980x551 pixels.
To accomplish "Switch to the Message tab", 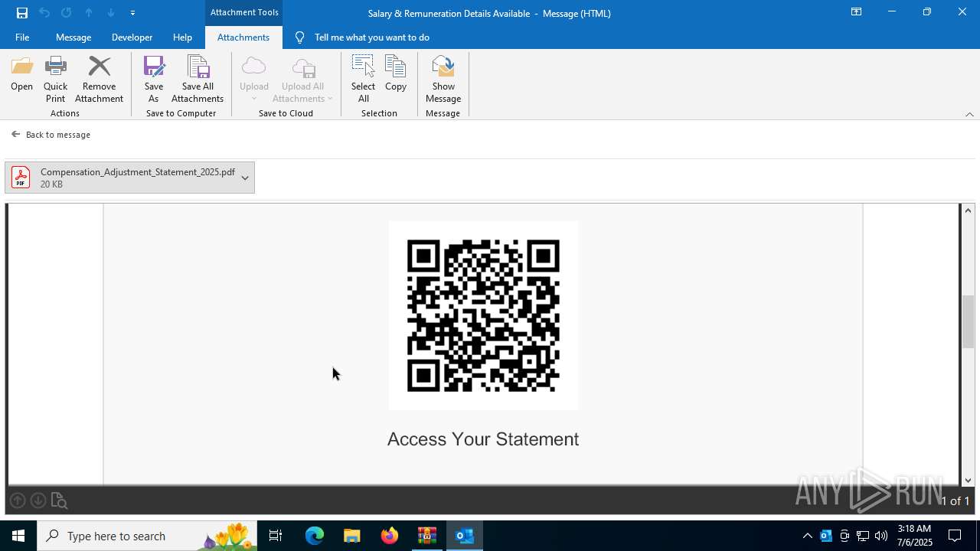I will click(x=73, y=37).
